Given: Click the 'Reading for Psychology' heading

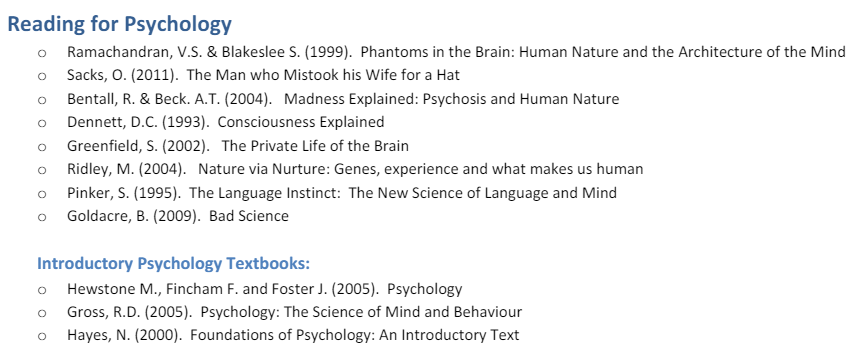Looking at the screenshot, I should point(120,24).
